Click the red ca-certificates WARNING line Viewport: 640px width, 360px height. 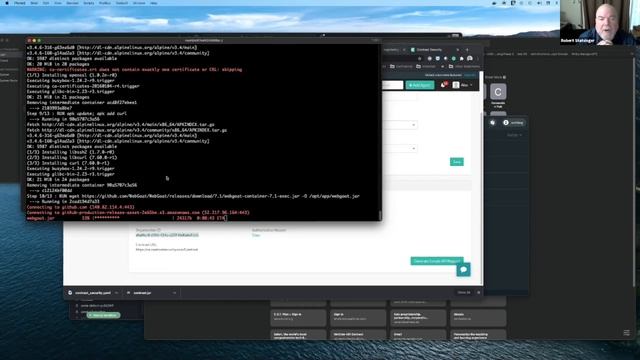[x=134, y=70]
